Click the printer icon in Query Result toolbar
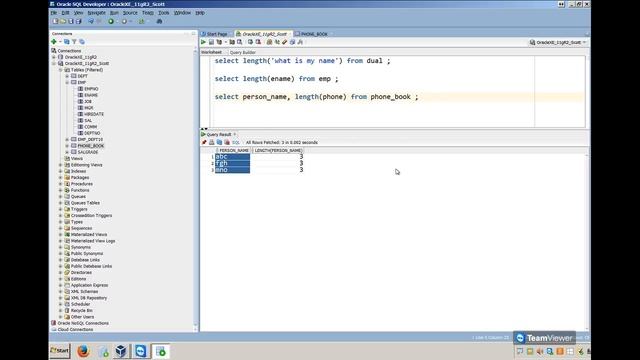This screenshot has width=640, height=360. [x=211, y=142]
